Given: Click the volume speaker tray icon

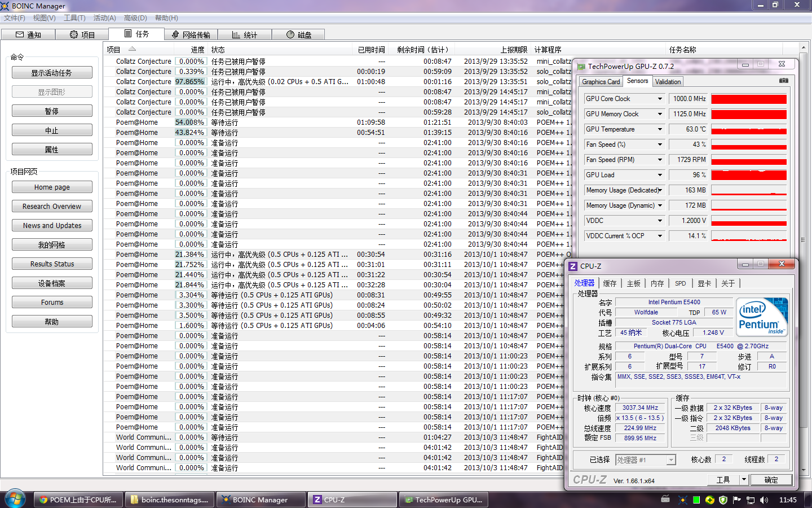Looking at the screenshot, I should point(764,500).
